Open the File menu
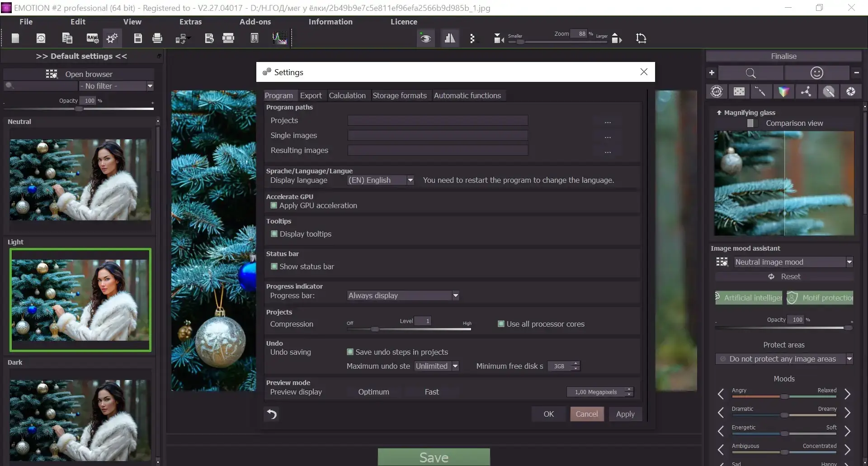The width and height of the screenshot is (868, 466). point(26,22)
